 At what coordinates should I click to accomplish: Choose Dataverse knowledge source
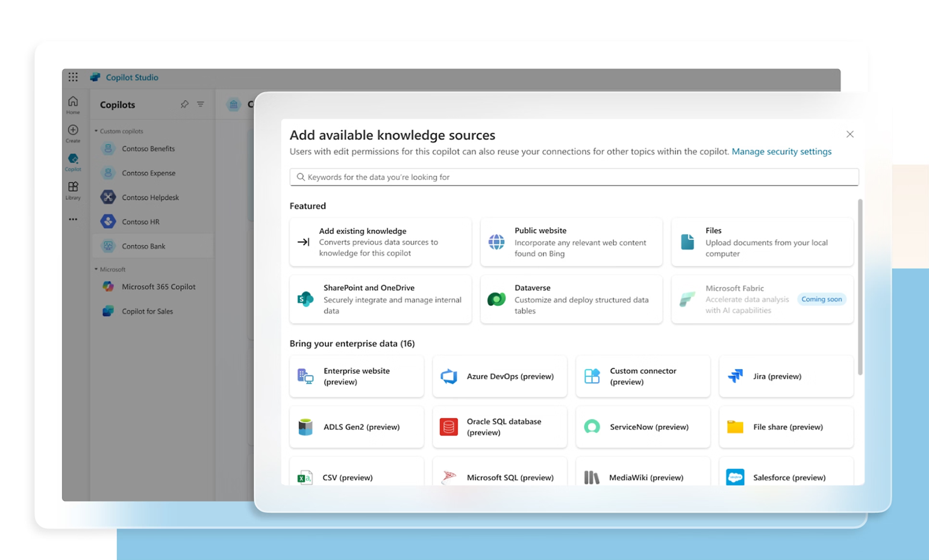(x=571, y=299)
